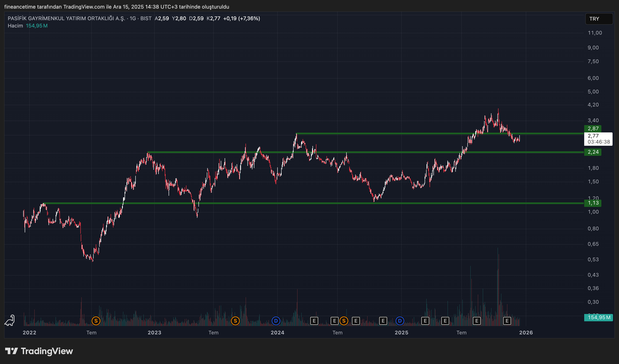Click the Hacim volume indicator legend

[x=15, y=26]
